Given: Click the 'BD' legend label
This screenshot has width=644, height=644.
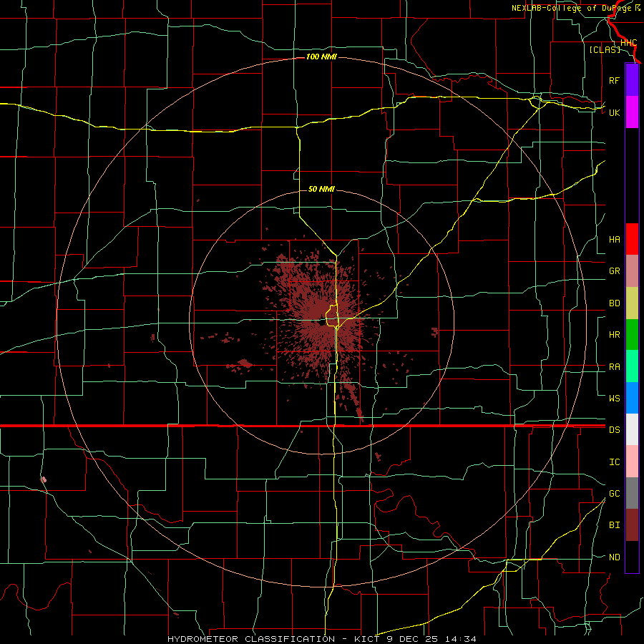Looking at the screenshot, I should 614,303.
